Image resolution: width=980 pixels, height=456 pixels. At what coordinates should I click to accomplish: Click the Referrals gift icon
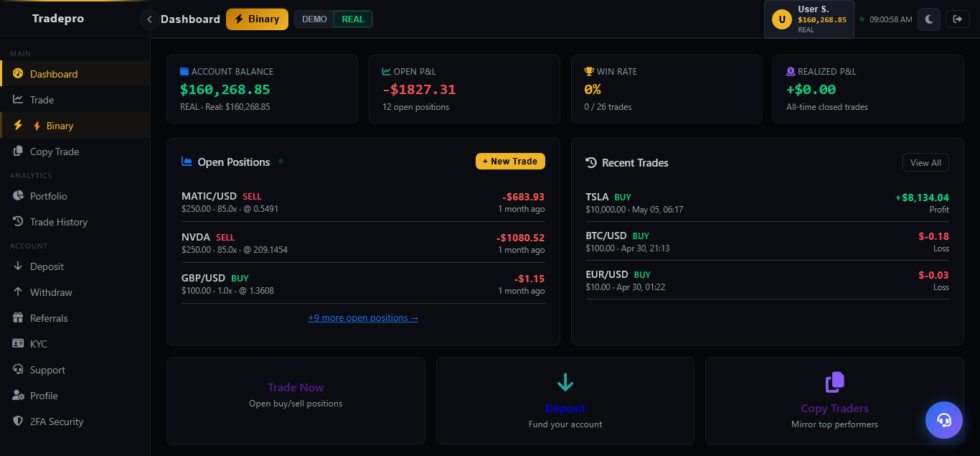tap(18, 317)
